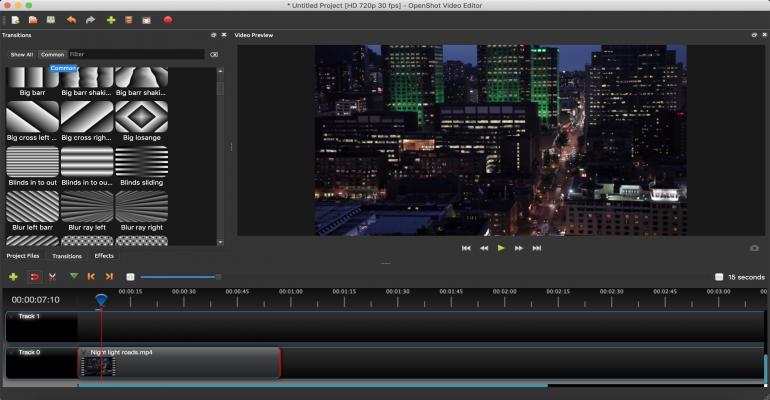
Task: Click the Undo arrow icon
Action: [71, 19]
